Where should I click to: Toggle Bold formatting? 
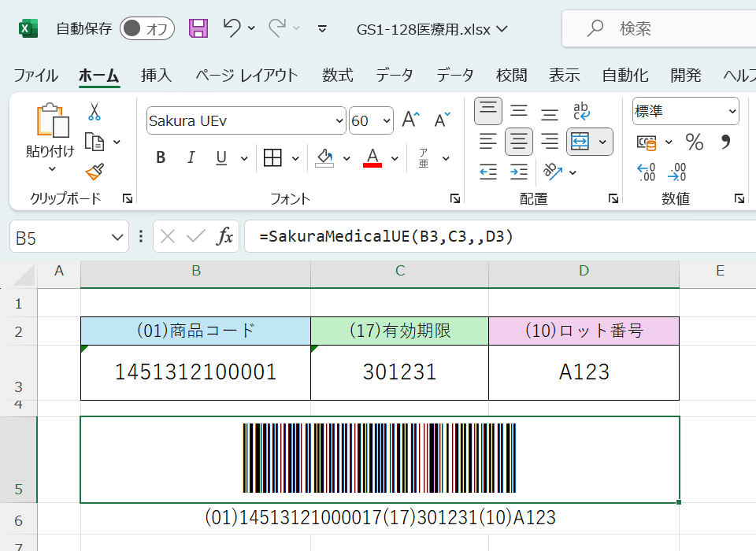click(161, 157)
